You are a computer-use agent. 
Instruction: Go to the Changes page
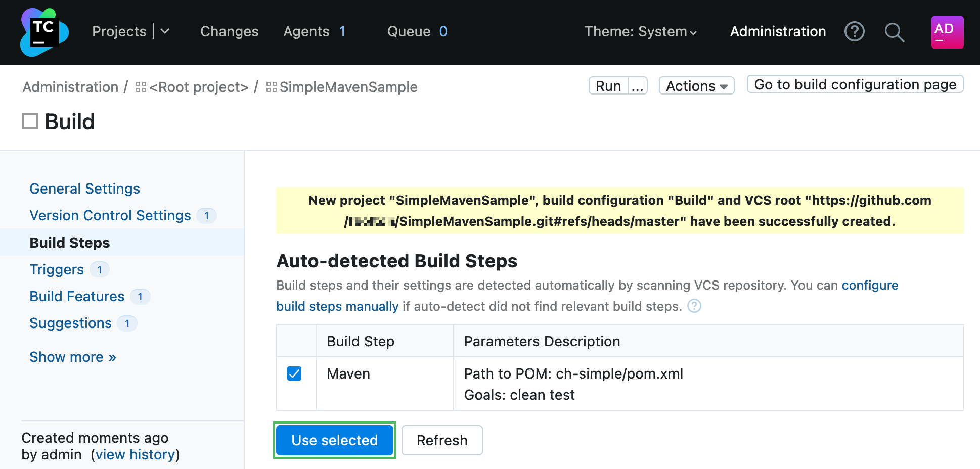click(x=229, y=31)
